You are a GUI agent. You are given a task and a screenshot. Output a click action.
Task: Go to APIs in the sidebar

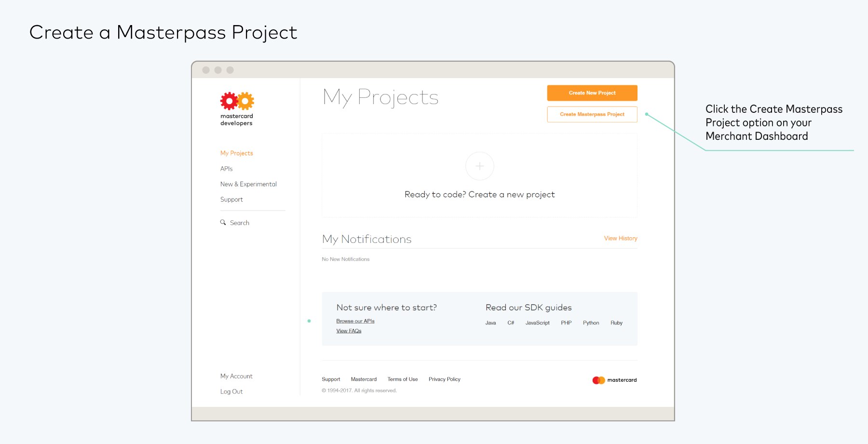pyautogui.click(x=226, y=169)
